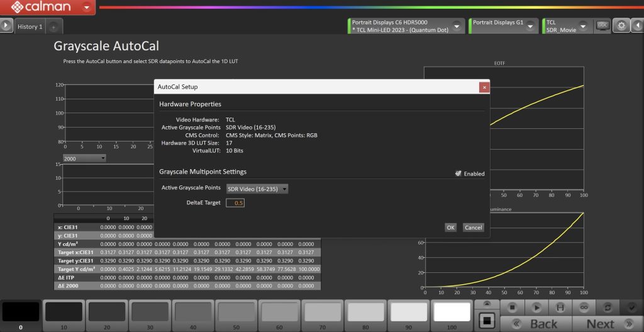The width and height of the screenshot is (644, 332).
Task: Open the Portrait Displays G1 source dropdown
Action: 530,26
